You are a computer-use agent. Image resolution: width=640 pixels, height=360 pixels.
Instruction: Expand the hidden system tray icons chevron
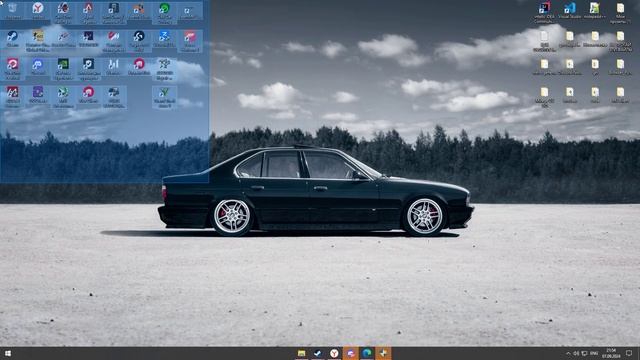[568, 353]
